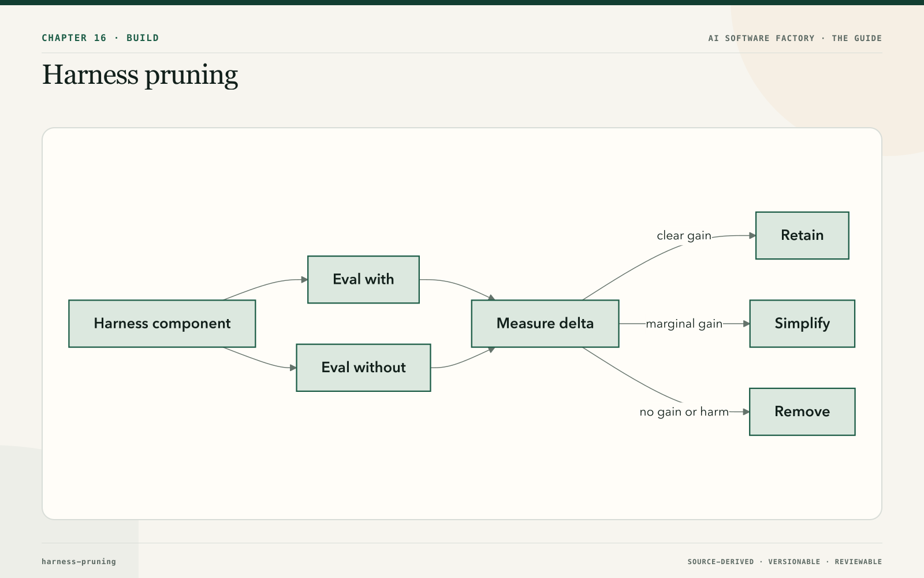Viewport: 924px width, 578px height.
Task: Click the 'VERSIONABLE' footer text
Action: click(794, 562)
